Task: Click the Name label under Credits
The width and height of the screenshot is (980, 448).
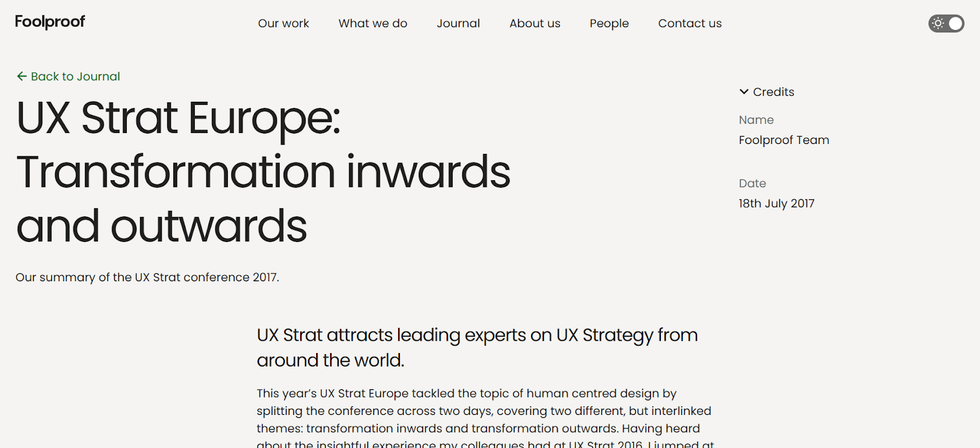Action: pyautogui.click(x=756, y=120)
